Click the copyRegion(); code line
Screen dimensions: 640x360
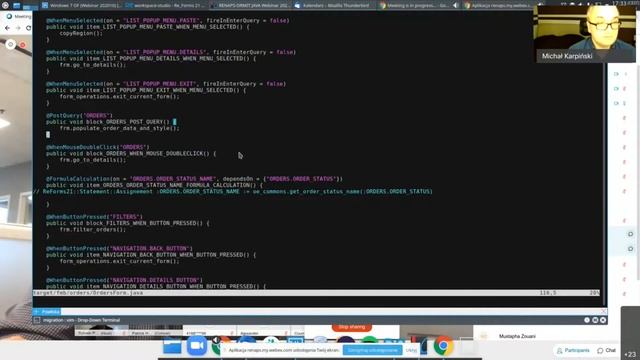[x=81, y=33]
